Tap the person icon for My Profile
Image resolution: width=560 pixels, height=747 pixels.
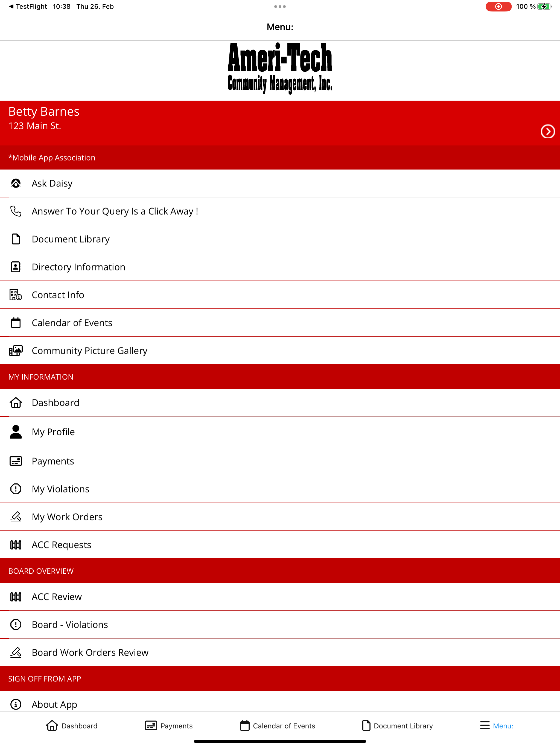point(16,431)
